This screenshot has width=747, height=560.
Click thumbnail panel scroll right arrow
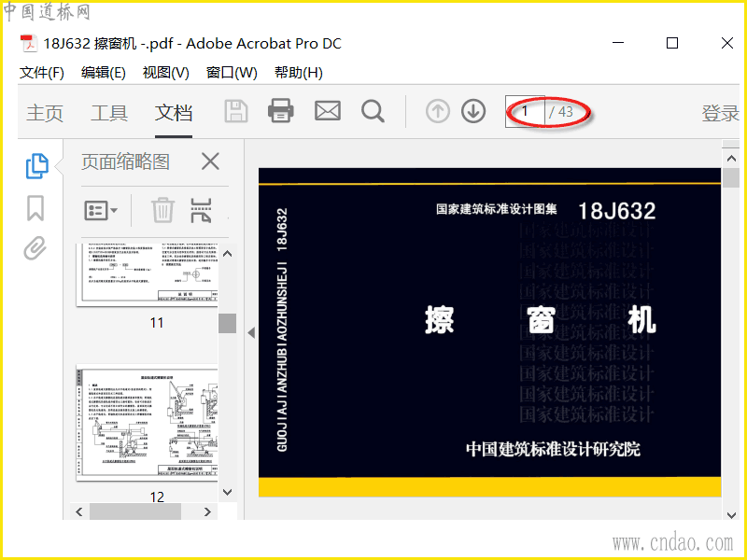207,511
